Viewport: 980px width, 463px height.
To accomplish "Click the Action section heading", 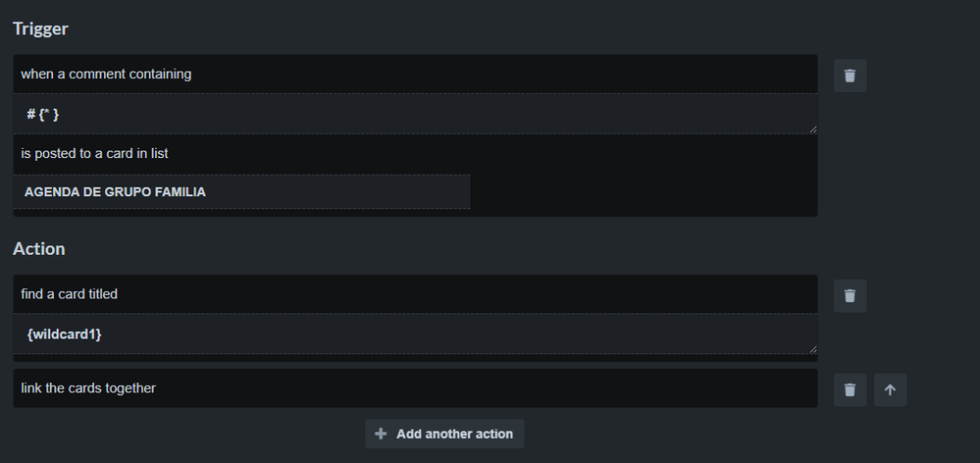I will pyautogui.click(x=39, y=249).
